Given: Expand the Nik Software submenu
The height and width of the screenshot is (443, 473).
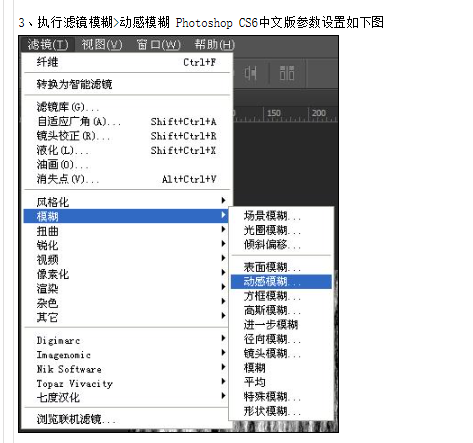Looking at the screenshot, I should (x=127, y=369).
